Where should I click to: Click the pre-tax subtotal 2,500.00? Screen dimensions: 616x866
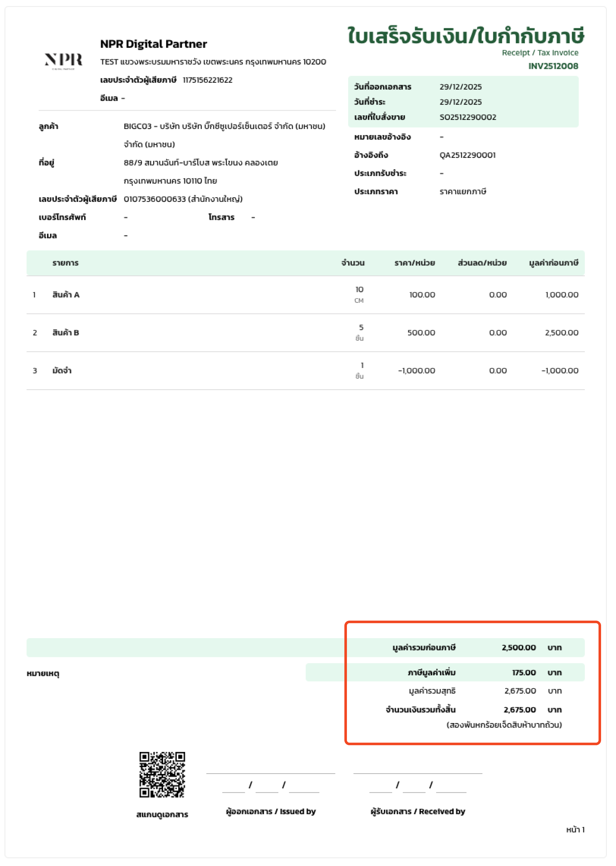(x=518, y=647)
